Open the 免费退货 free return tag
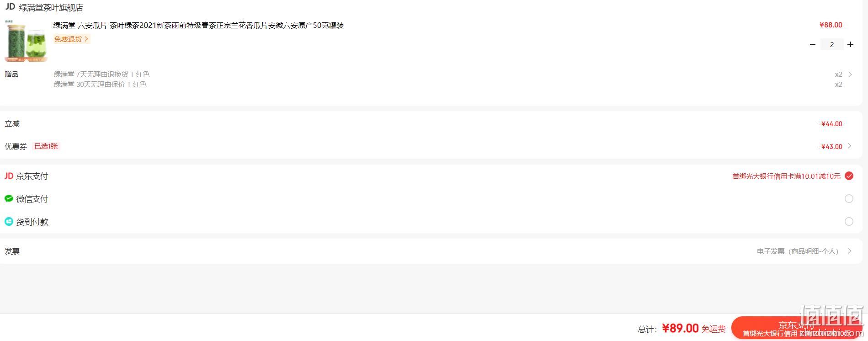 tap(71, 39)
